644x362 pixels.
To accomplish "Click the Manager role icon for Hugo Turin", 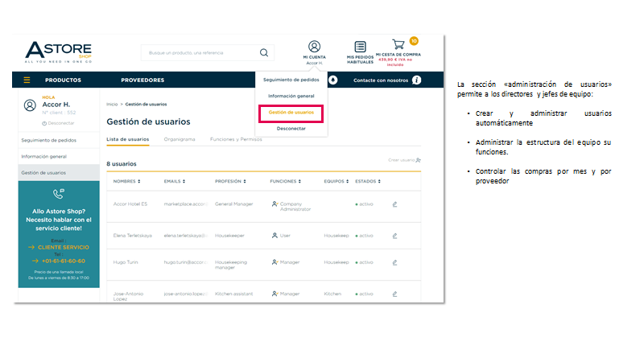I will tap(275, 262).
